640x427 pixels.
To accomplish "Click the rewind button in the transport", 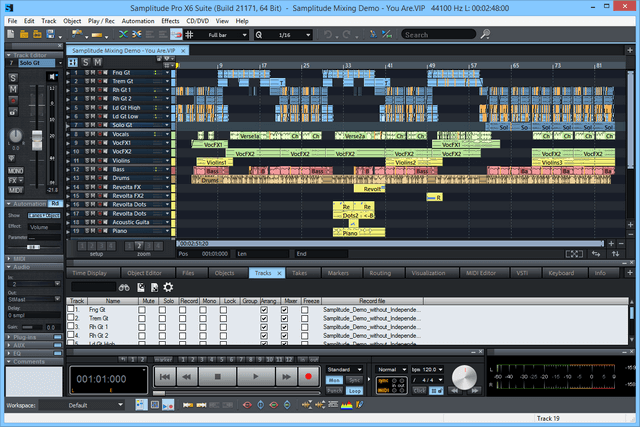I will pos(184,376).
